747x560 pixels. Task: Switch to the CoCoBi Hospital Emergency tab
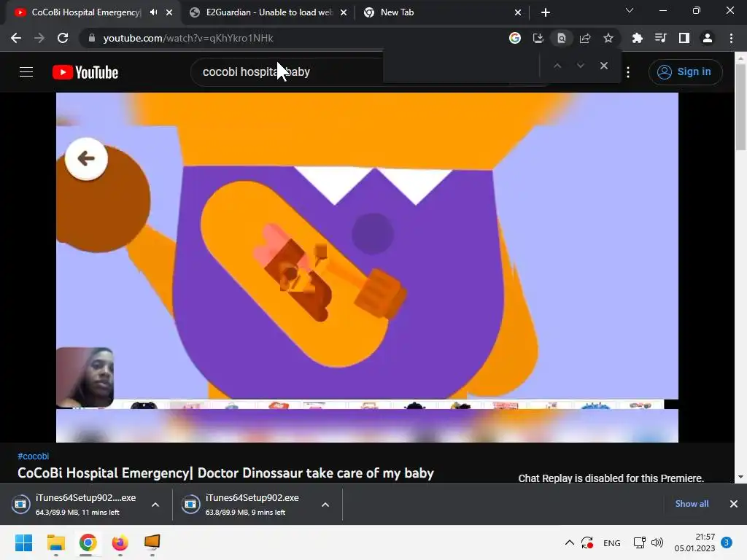(86, 12)
